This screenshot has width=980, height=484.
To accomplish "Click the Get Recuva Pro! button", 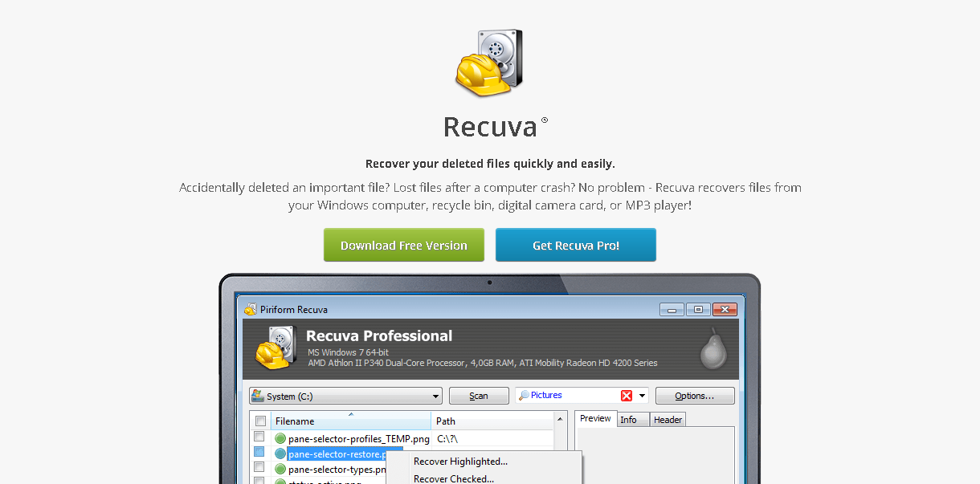I will tap(576, 245).
